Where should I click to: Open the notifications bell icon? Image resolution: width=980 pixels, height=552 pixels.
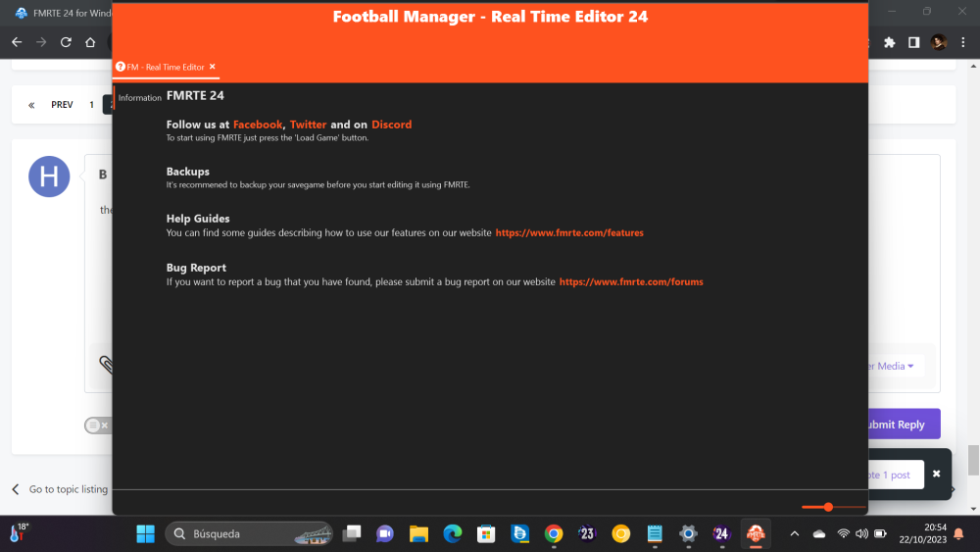tap(958, 534)
